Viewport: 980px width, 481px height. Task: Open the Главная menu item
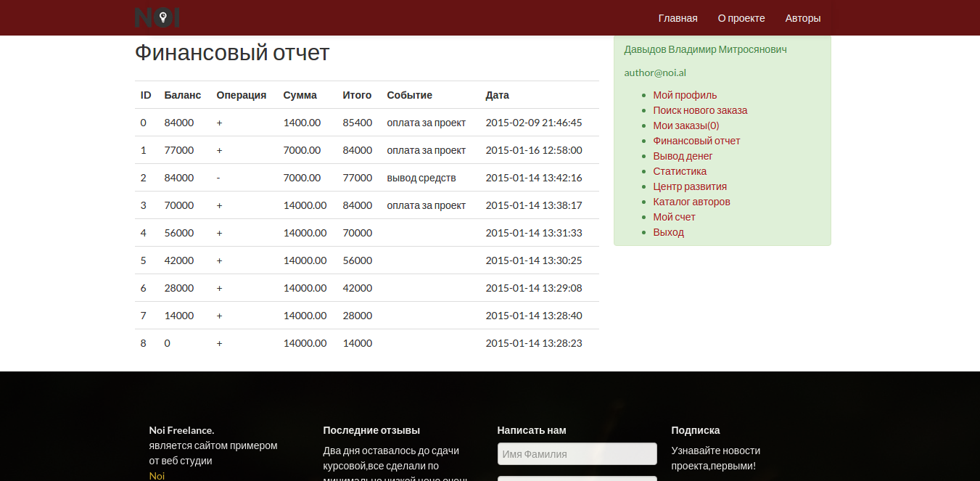[678, 18]
